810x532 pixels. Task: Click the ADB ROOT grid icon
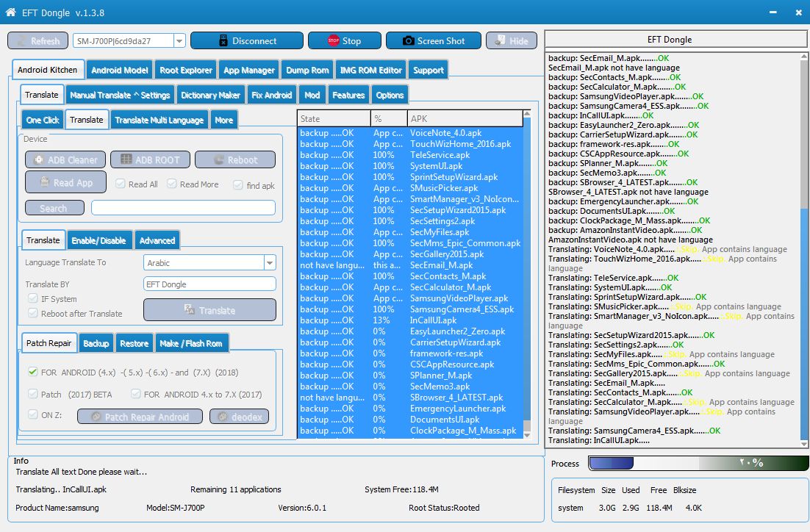(x=126, y=159)
